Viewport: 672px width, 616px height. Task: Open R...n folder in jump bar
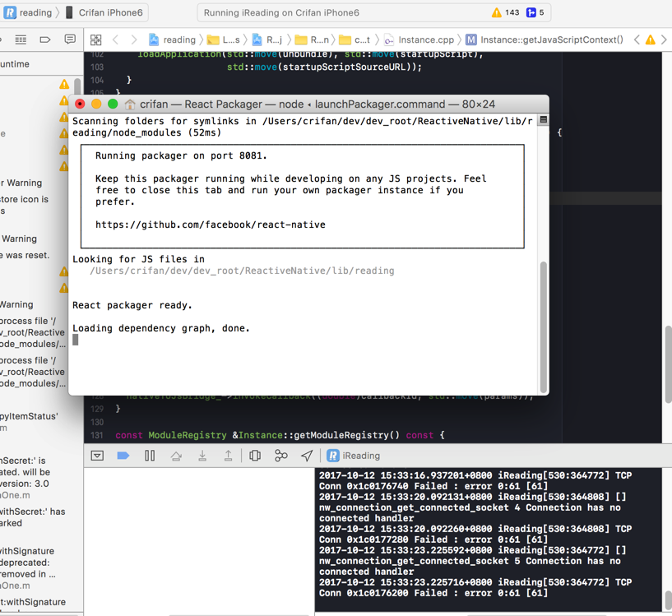pyautogui.click(x=312, y=39)
